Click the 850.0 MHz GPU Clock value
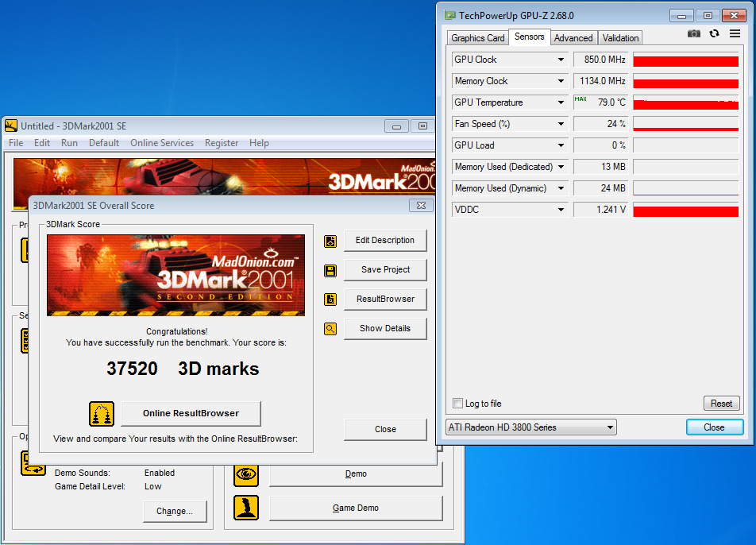 (x=600, y=60)
